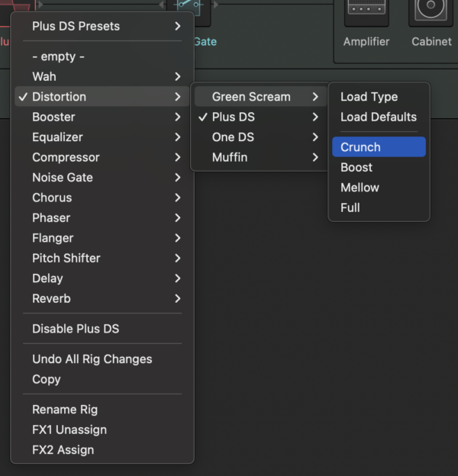Open the Green Scream submenu
The image size is (458, 476).
pos(260,97)
